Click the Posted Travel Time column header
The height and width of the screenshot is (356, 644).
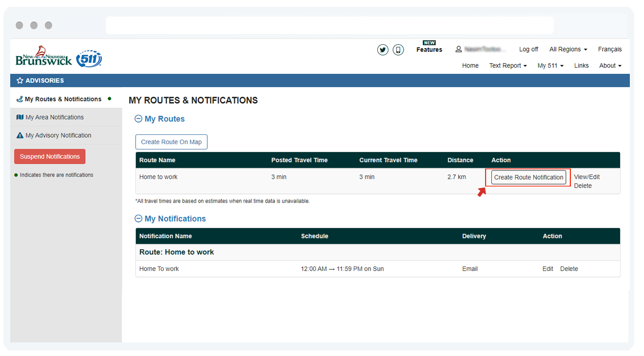tap(299, 160)
